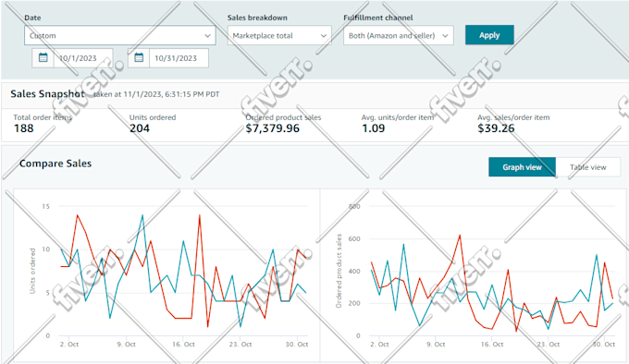The height and width of the screenshot is (364, 629).
Task: Click the Apply button
Action: point(489,35)
